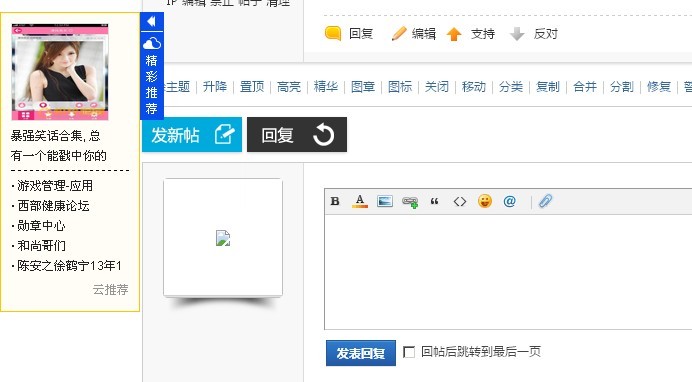Click the dark 回复 button
Viewport: 692px width, 382px height.
(297, 135)
